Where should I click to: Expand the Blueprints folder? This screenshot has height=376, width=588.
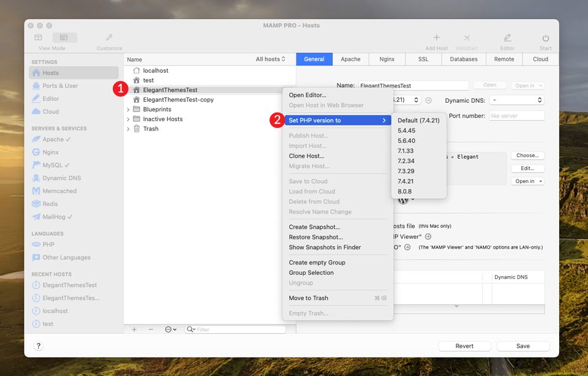coord(128,110)
